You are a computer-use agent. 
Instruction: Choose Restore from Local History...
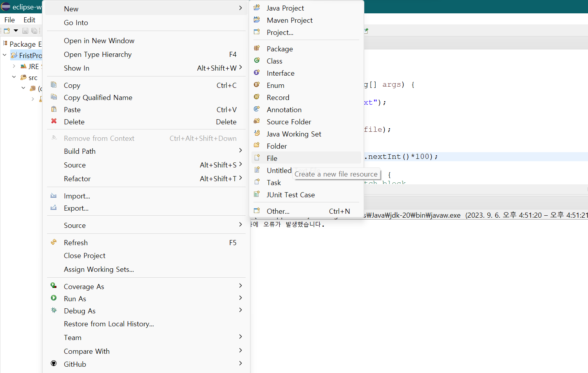(x=146, y=324)
